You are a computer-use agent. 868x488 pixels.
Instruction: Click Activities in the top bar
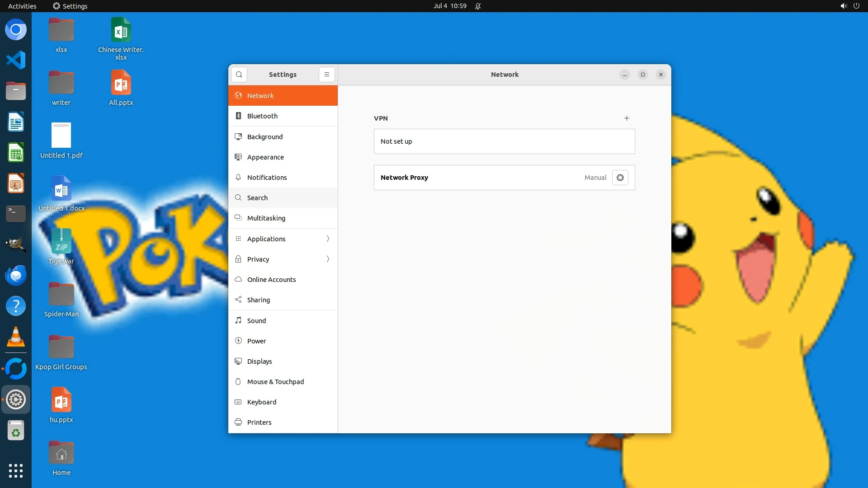[22, 6]
